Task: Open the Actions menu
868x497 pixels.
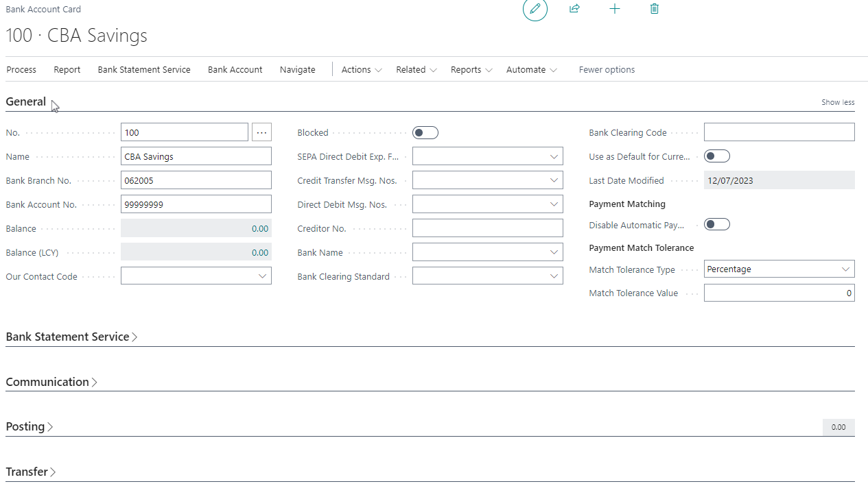Action: 361,70
